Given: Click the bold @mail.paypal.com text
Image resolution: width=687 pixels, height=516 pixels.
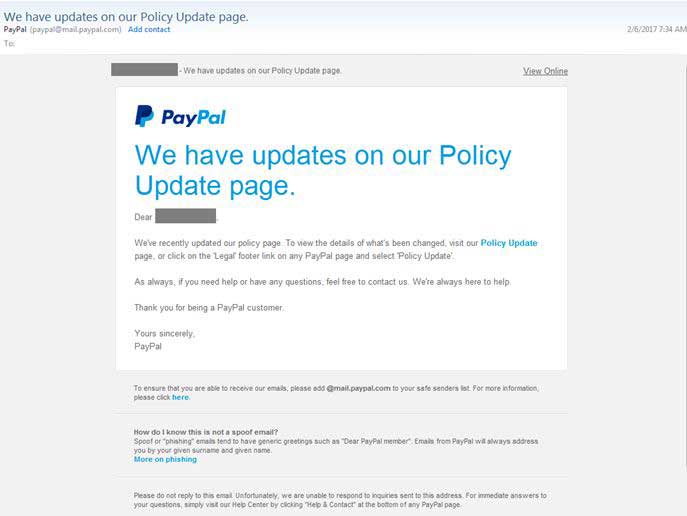Looking at the screenshot, I should (358, 388).
